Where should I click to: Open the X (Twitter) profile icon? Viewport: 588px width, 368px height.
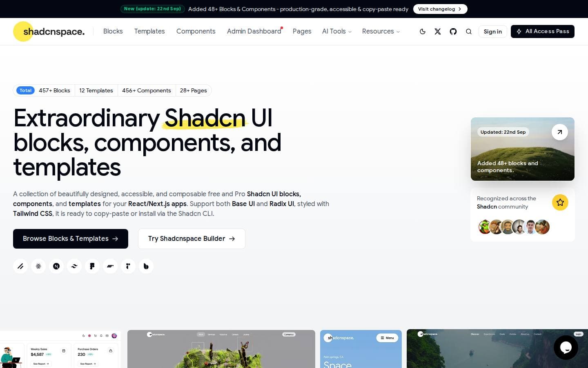coord(438,31)
